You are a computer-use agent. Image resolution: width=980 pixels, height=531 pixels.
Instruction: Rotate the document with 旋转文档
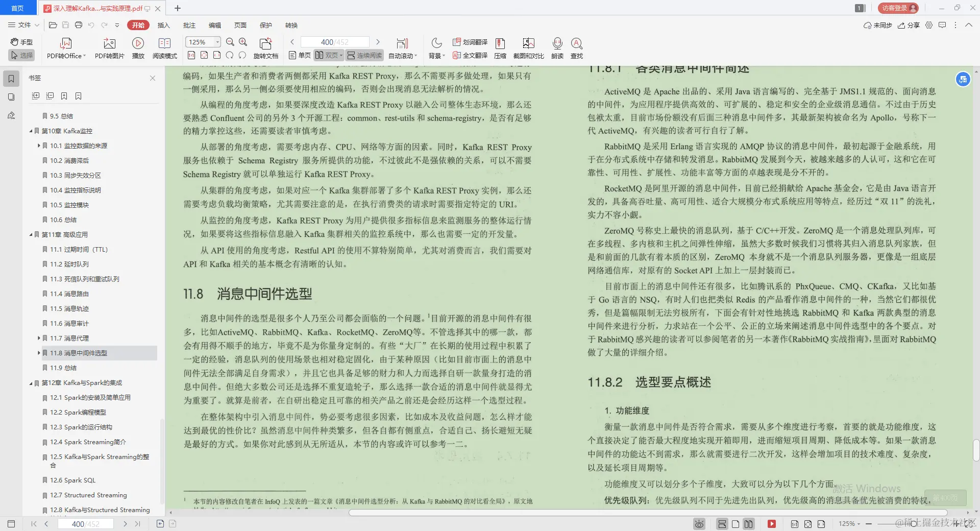(x=265, y=49)
